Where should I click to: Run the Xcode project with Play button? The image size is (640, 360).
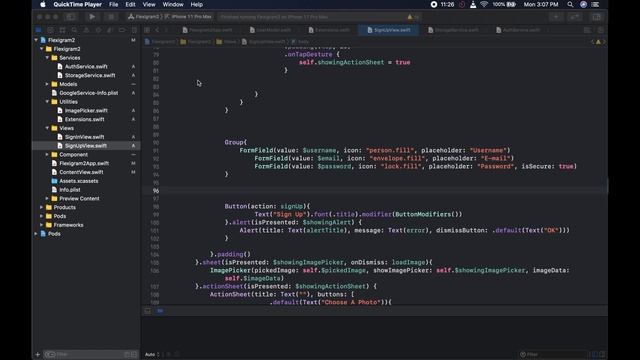[x=92, y=17]
